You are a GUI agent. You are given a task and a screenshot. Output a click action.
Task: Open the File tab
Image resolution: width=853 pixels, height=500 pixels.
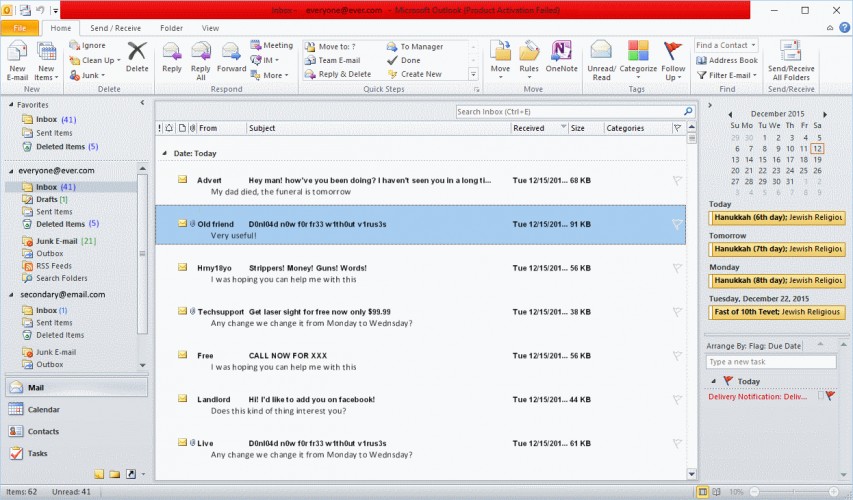point(20,28)
